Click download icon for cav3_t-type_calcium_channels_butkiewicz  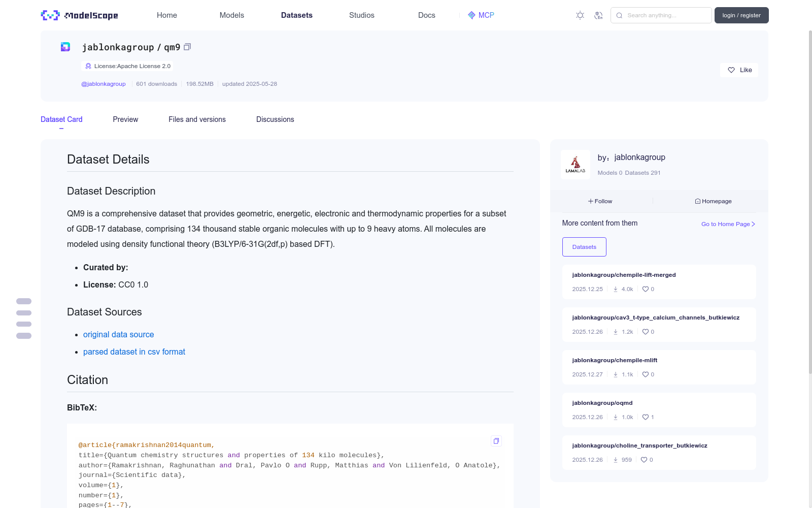(616, 332)
